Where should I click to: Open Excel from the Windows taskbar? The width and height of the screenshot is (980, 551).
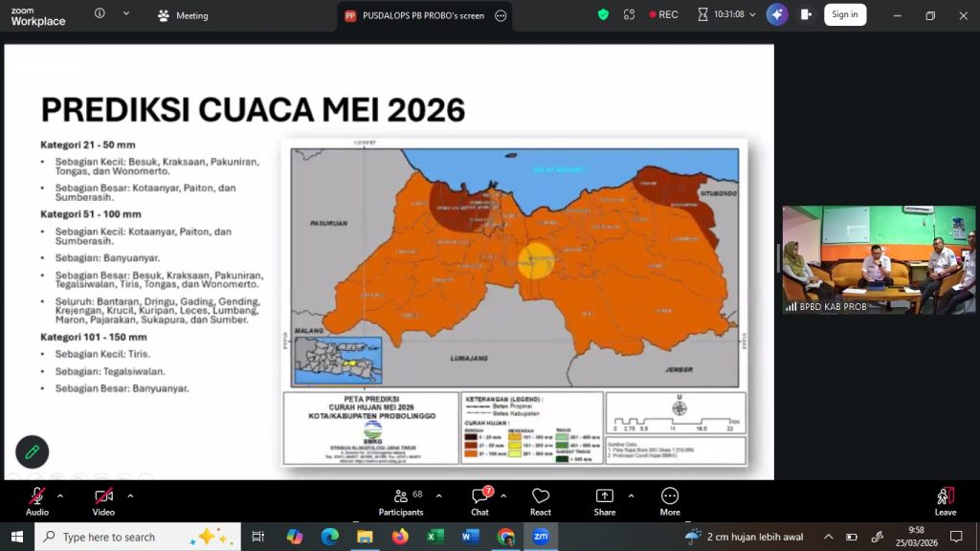(x=435, y=537)
